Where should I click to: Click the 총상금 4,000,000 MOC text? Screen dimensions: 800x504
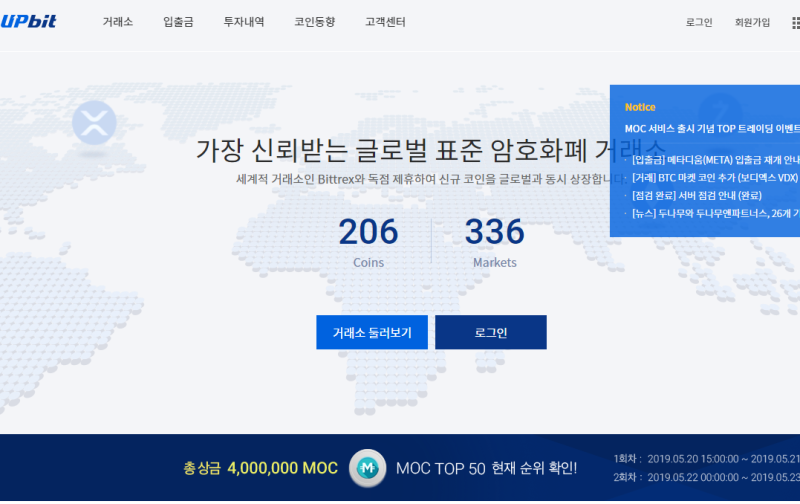(x=260, y=468)
